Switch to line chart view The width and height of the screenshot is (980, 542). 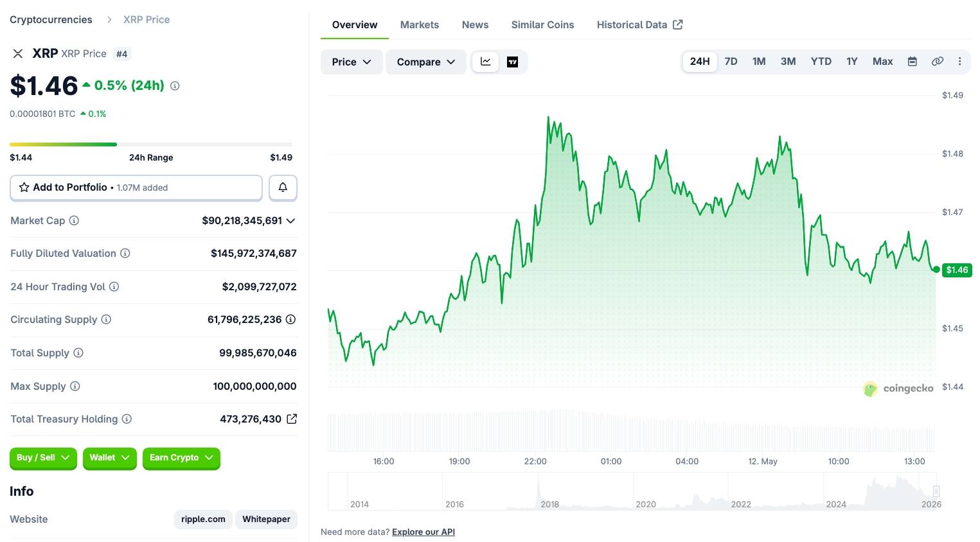click(x=486, y=62)
